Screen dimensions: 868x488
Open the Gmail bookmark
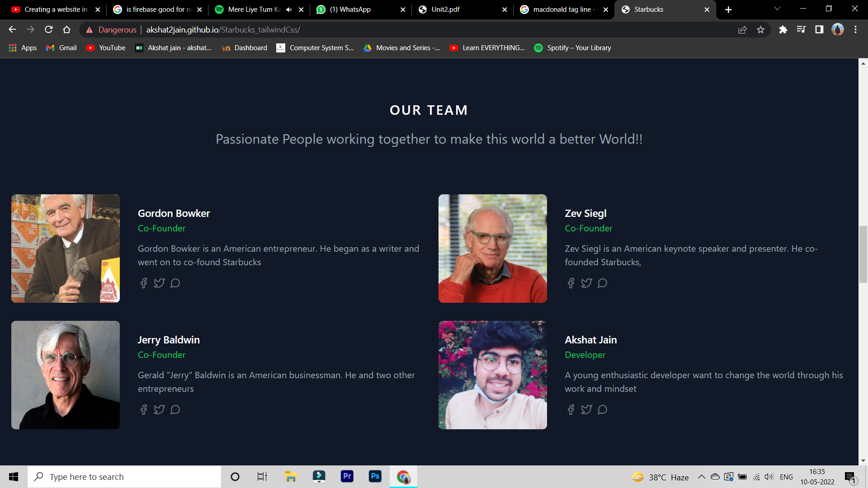point(61,47)
